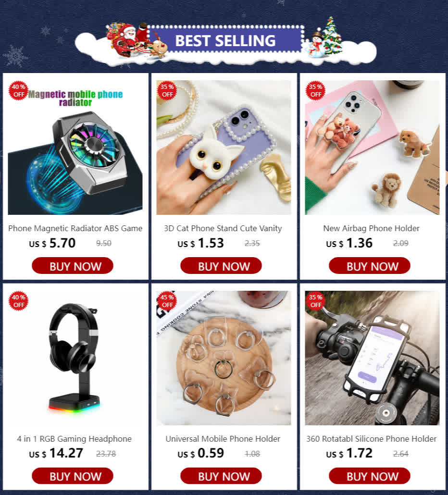Click the 40% OFF badge on gaming headphone stand
448x495 pixels.
coord(18,301)
